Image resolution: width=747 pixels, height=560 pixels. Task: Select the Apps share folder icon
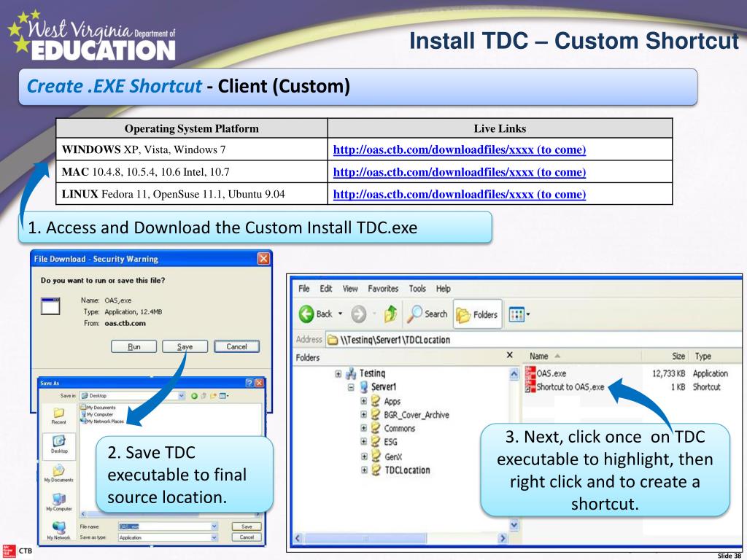tap(376, 401)
